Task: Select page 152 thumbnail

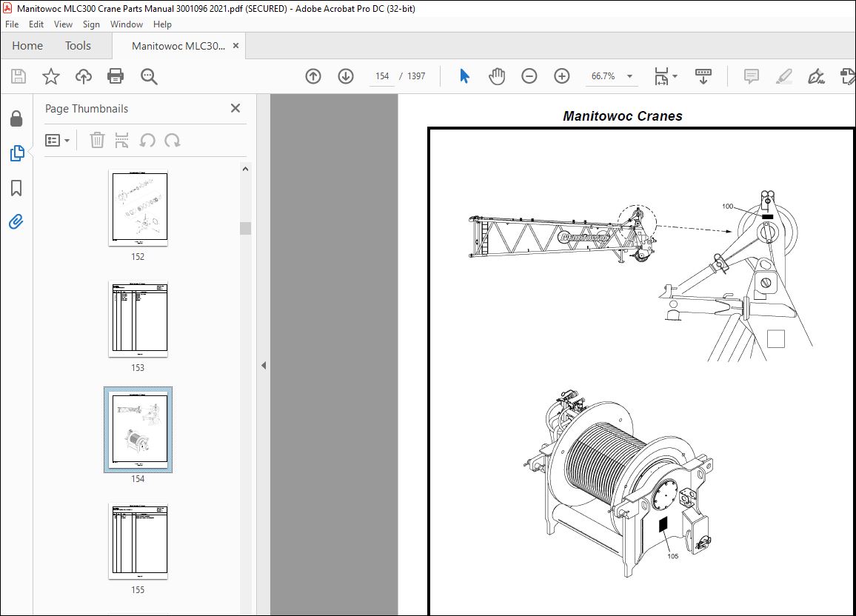Action: [x=138, y=207]
